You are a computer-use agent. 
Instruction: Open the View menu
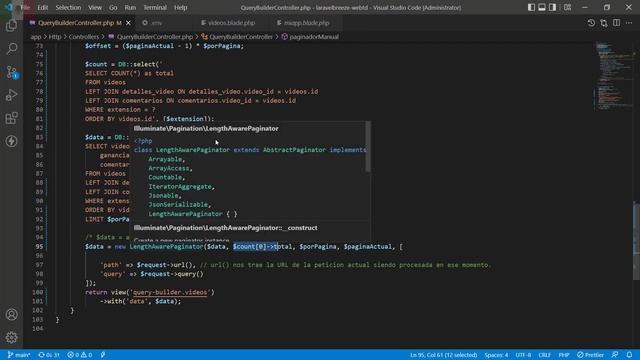[95, 7]
